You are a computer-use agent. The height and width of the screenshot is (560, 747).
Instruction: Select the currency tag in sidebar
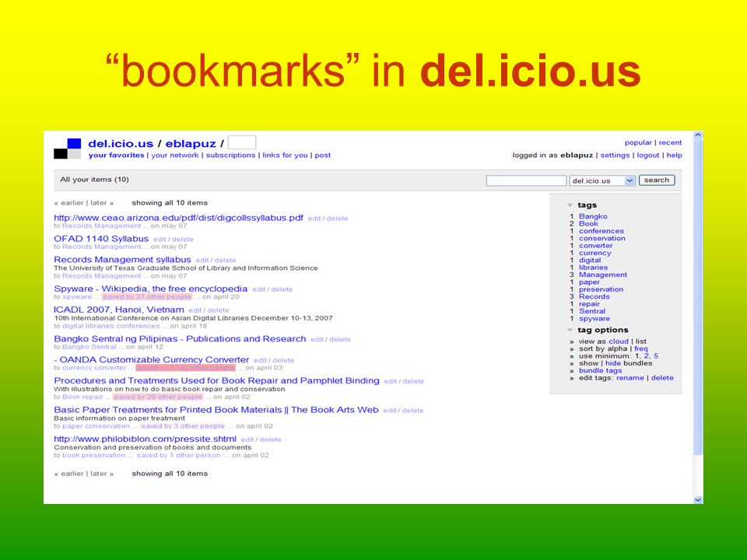pos(595,253)
